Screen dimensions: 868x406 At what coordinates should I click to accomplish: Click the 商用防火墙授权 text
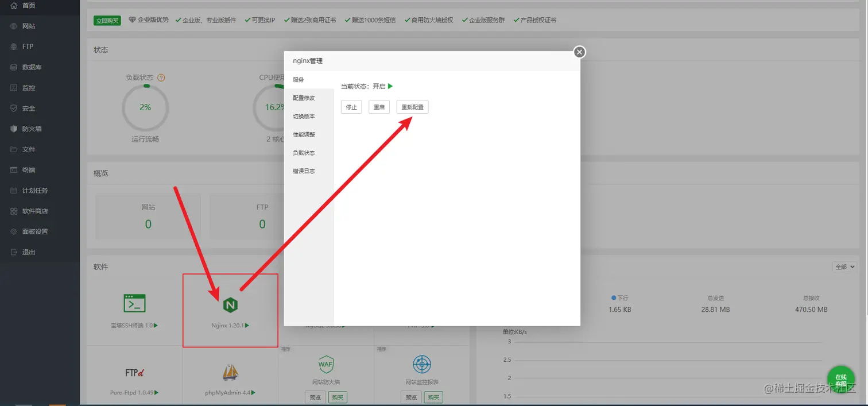(432, 20)
